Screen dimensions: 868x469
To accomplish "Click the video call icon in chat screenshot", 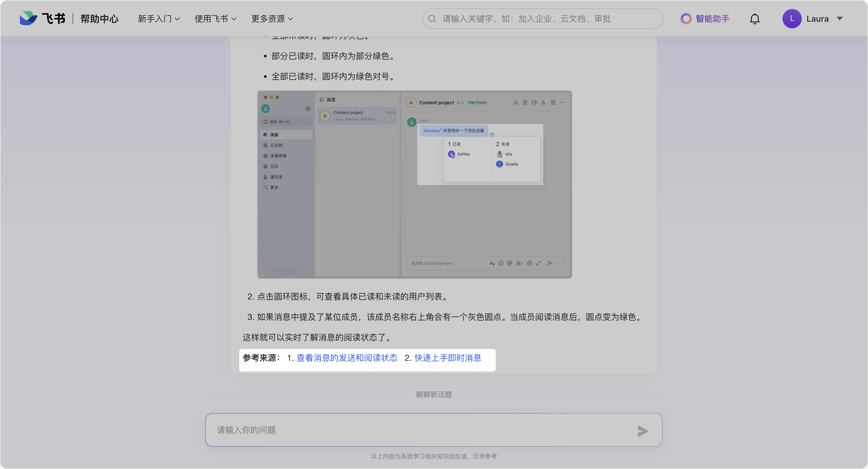I will pos(534,103).
